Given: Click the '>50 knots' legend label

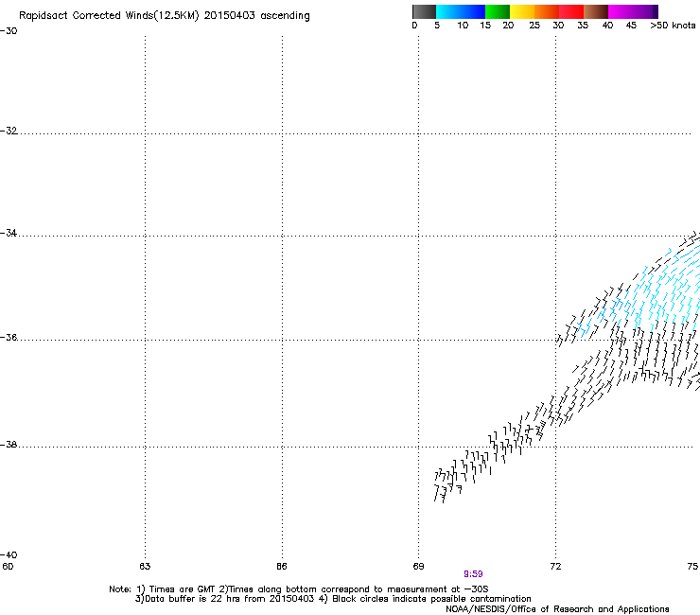Looking at the screenshot, I should [x=673, y=26].
